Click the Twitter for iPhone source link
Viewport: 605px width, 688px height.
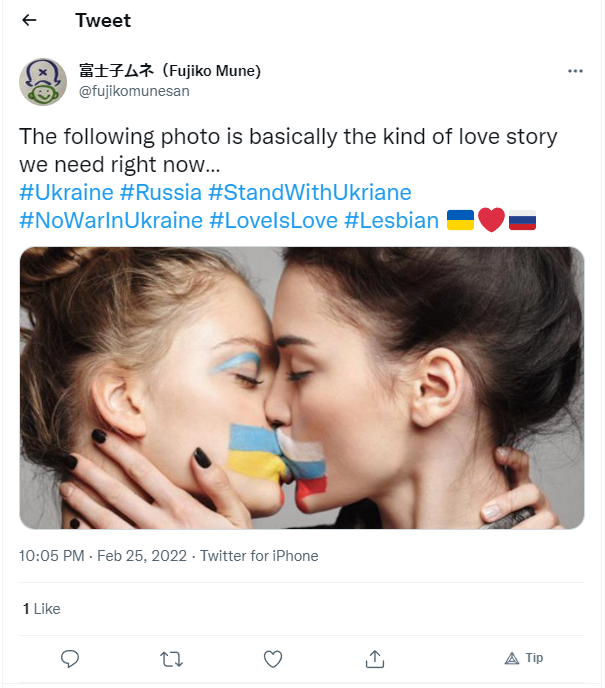[259, 556]
